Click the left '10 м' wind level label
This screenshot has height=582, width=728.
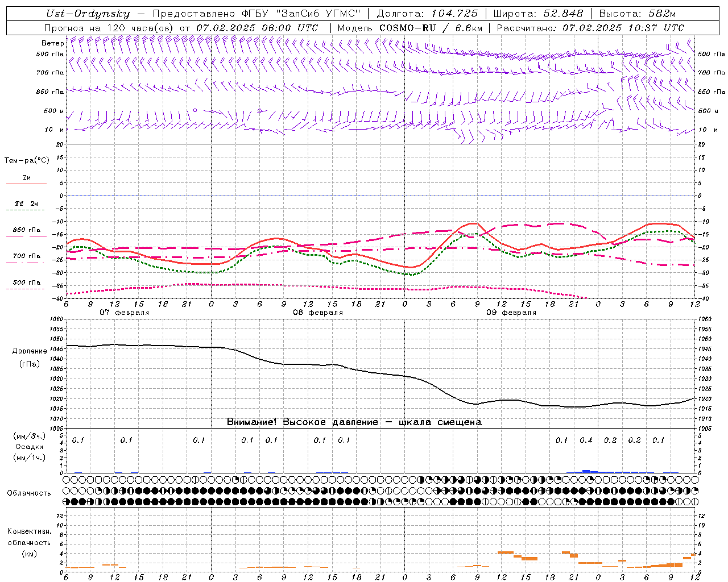coord(54,130)
